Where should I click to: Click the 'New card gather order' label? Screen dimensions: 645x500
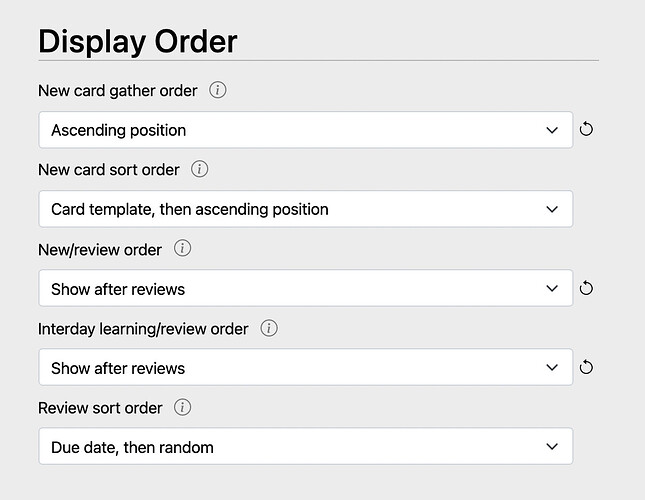(118, 91)
